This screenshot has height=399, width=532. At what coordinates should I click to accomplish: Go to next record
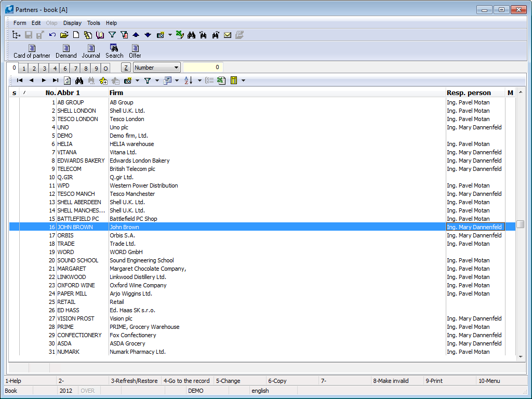tap(44, 81)
